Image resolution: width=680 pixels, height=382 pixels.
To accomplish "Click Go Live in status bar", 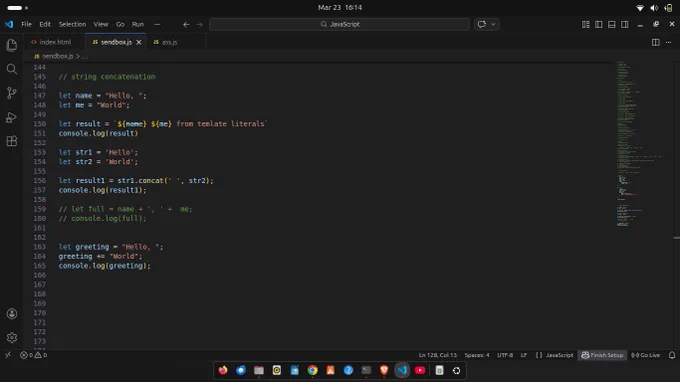I will [x=645, y=355].
